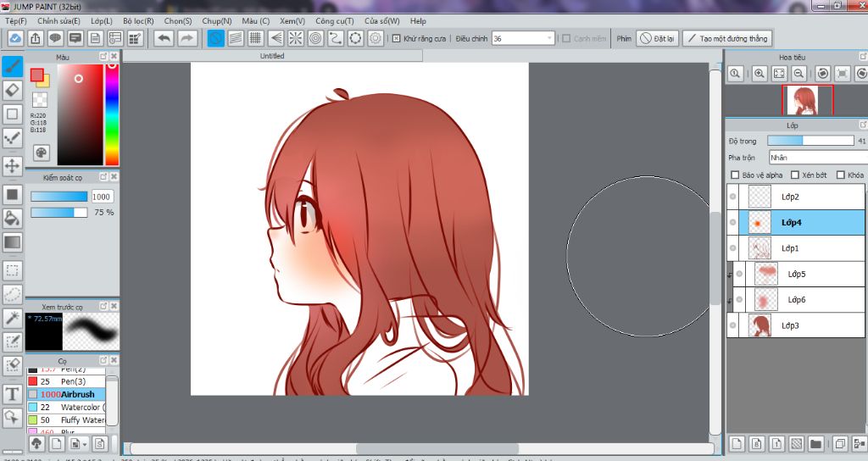This screenshot has width=868, height=461.
Task: Select the Eraser tool
Action: click(x=12, y=90)
